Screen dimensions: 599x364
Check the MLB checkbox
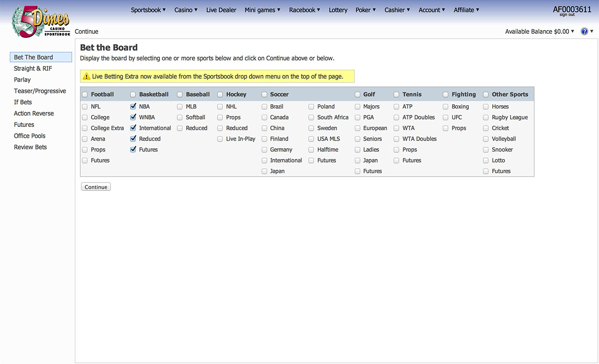click(x=180, y=107)
